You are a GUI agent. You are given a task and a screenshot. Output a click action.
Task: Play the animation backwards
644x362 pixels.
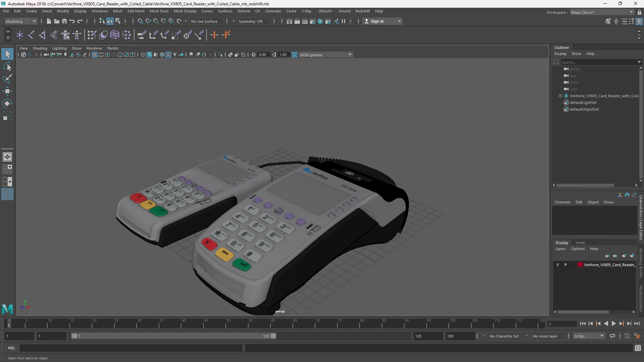click(x=606, y=323)
